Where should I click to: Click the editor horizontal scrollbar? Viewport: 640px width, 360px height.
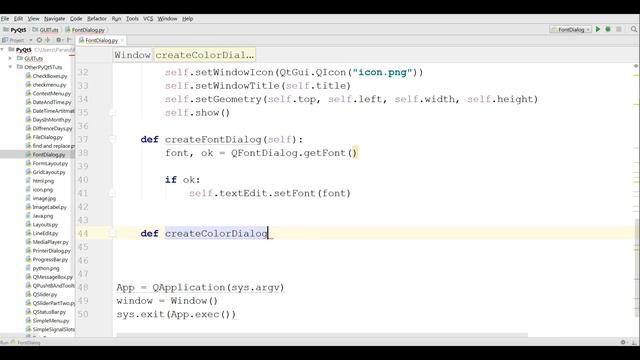point(322,335)
